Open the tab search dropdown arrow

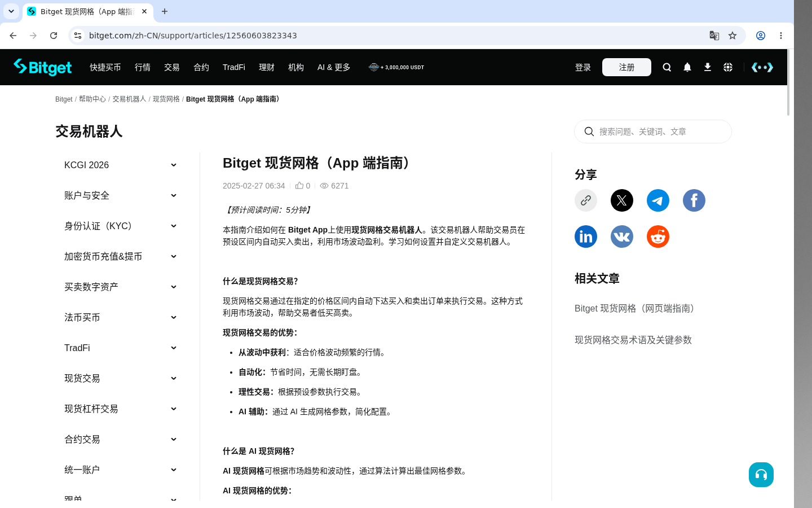[11, 11]
